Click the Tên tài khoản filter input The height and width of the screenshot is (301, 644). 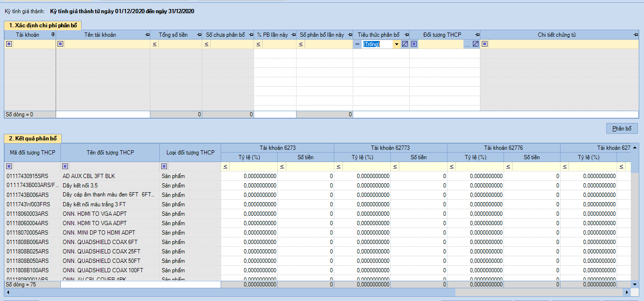tap(107, 44)
